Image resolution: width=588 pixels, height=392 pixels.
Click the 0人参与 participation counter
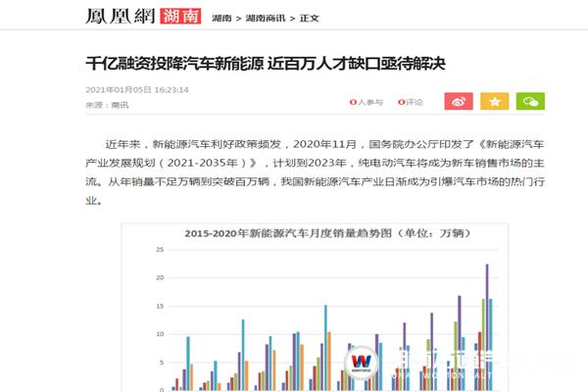(367, 102)
